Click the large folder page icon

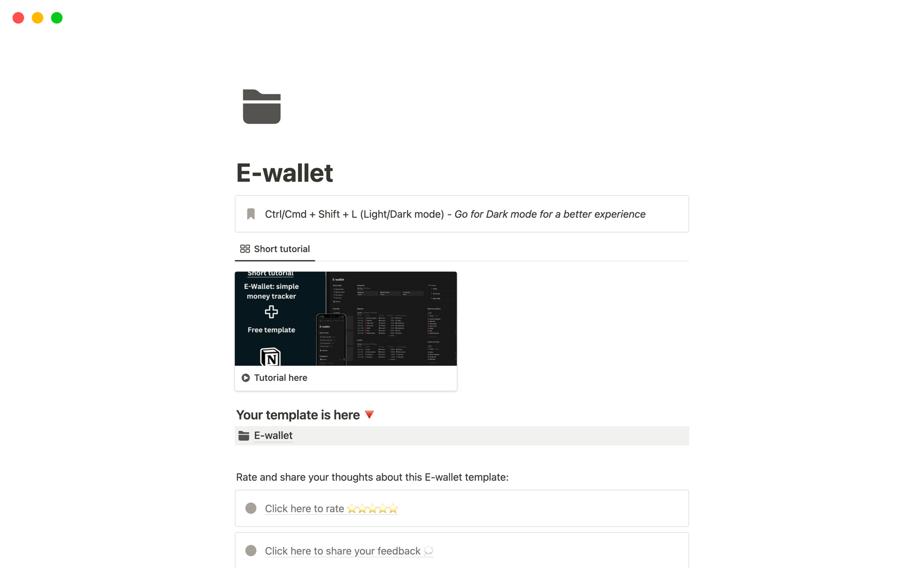(x=261, y=106)
